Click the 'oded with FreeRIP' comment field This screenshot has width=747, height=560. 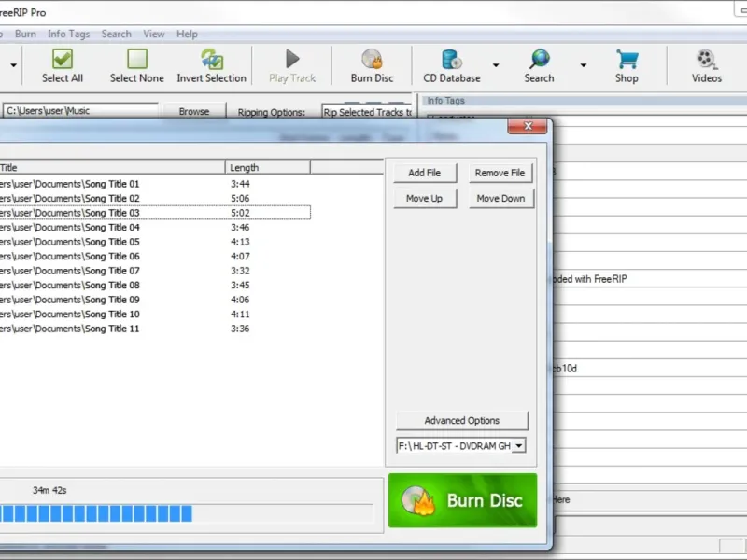click(x=650, y=279)
